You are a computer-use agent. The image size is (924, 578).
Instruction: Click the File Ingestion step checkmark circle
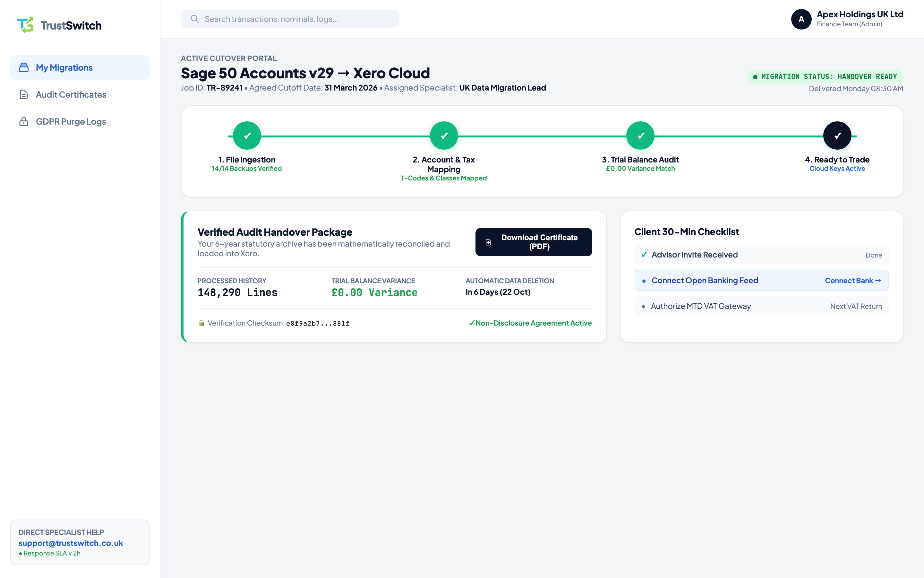pyautogui.click(x=247, y=136)
